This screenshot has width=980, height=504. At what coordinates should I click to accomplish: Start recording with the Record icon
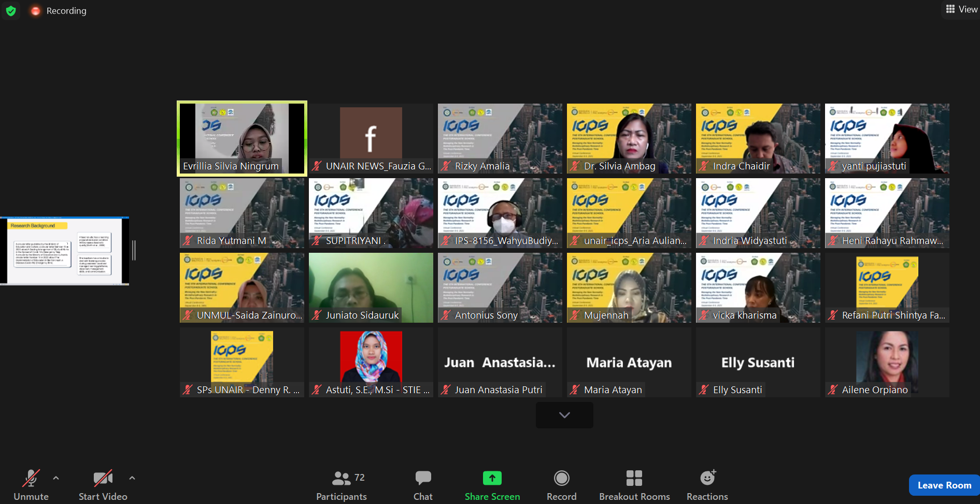coord(561,478)
